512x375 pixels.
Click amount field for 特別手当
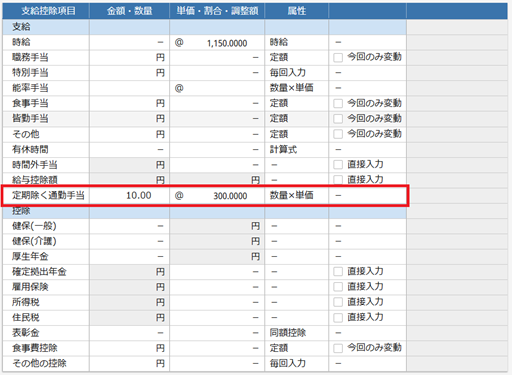[129, 73]
